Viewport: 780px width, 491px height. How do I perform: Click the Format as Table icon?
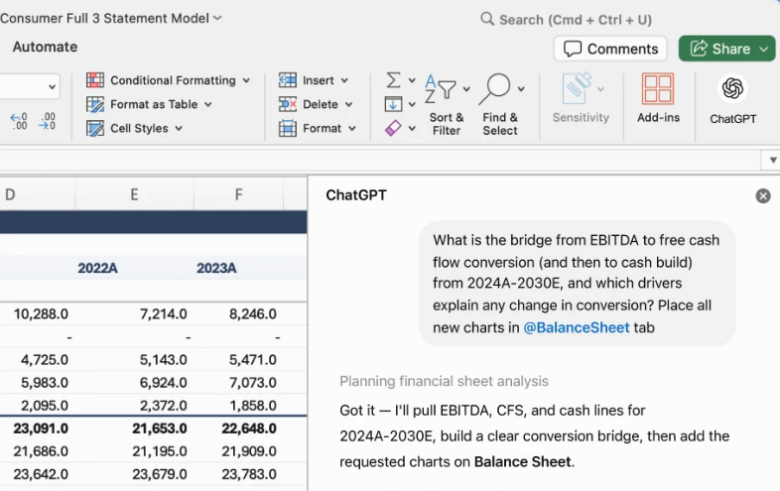pos(95,104)
